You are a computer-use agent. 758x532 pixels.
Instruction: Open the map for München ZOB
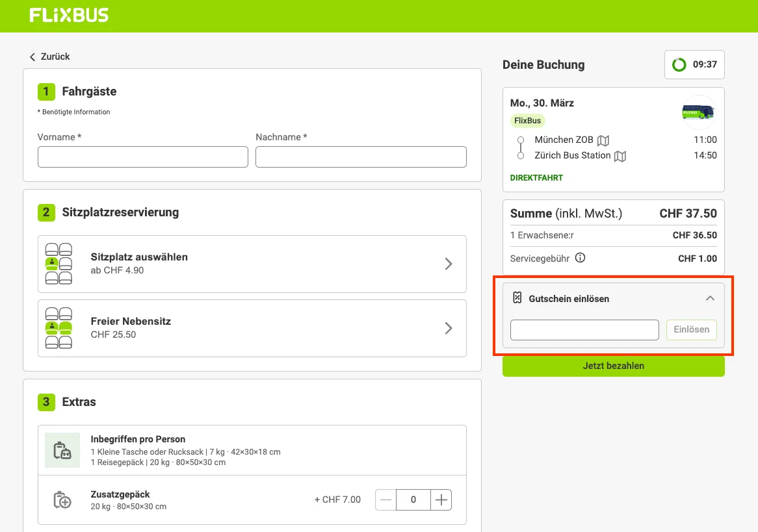[x=603, y=140]
